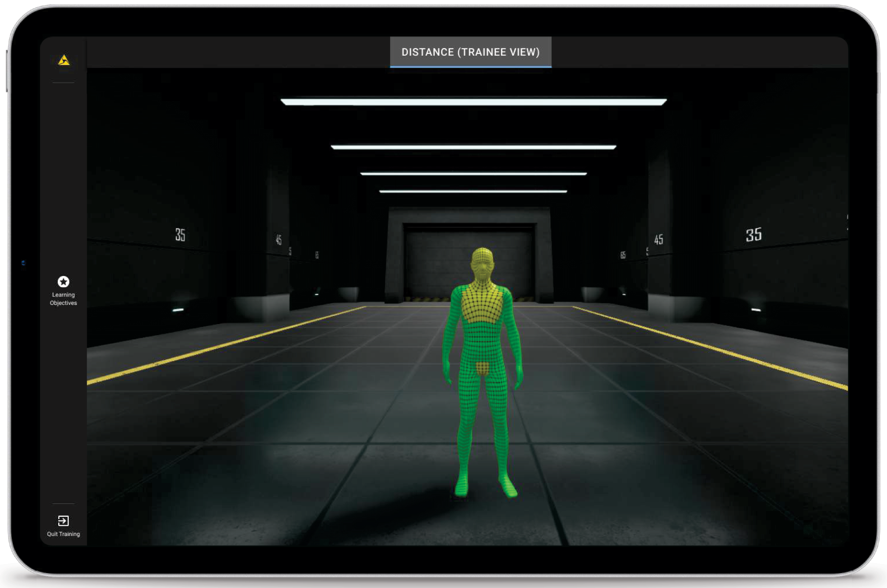The height and width of the screenshot is (588, 887).
Task: Click the left wall 35 distance marker
Action: point(180,235)
